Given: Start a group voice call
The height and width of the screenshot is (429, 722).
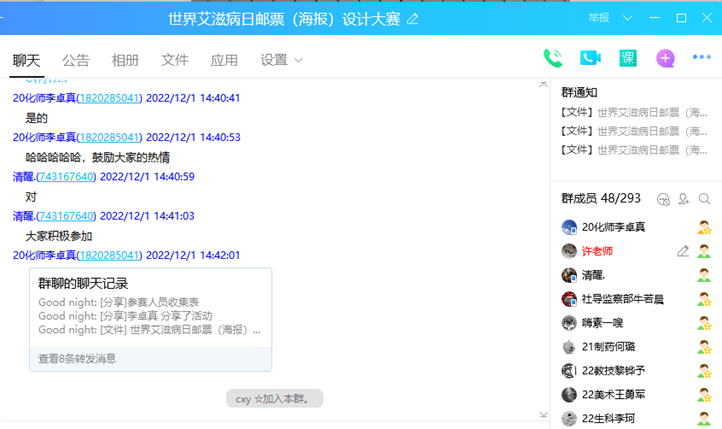Looking at the screenshot, I should tap(552, 58).
